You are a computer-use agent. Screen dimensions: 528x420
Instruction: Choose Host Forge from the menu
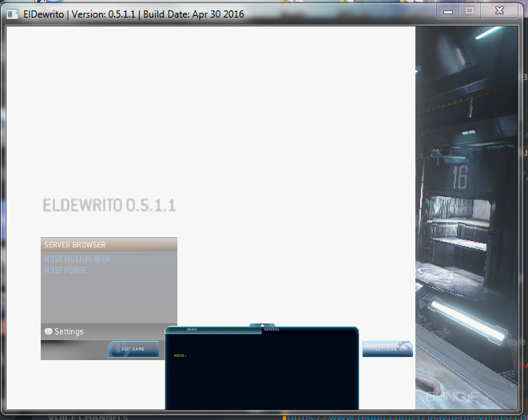tap(66, 270)
